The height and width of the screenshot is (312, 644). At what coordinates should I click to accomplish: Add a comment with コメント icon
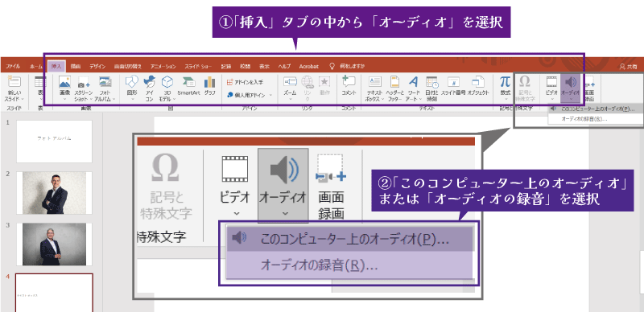pos(349,81)
